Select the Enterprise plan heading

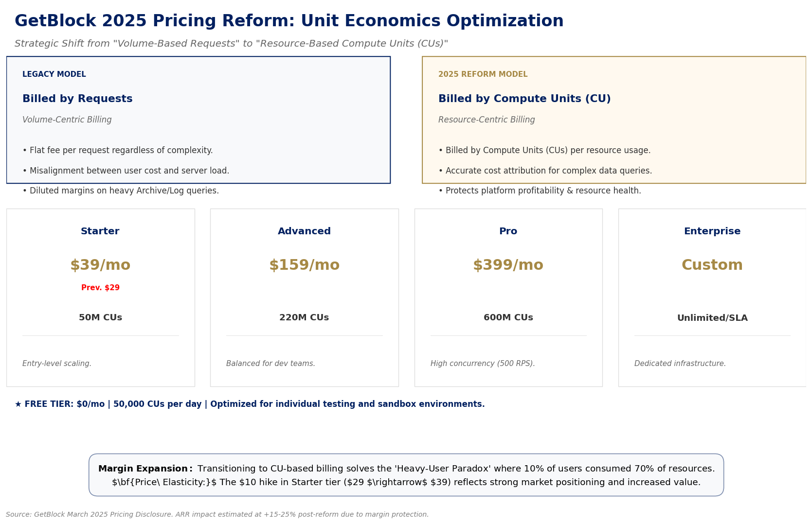(x=712, y=231)
